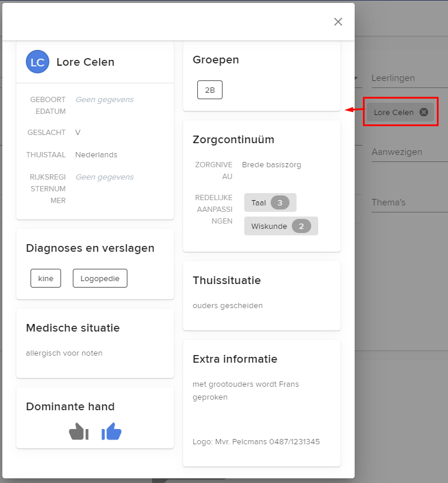Open the kine diagnosis chip
Image resolution: width=448 pixels, height=483 pixels.
46,278
